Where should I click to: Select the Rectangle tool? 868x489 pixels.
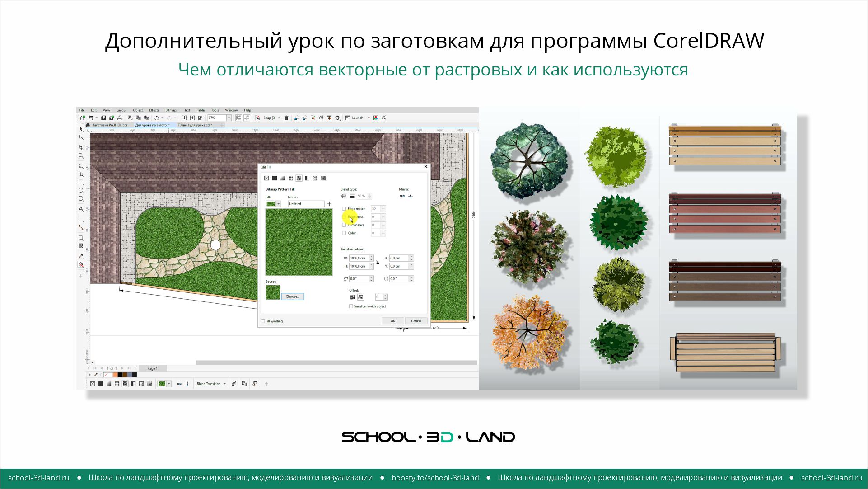(81, 182)
